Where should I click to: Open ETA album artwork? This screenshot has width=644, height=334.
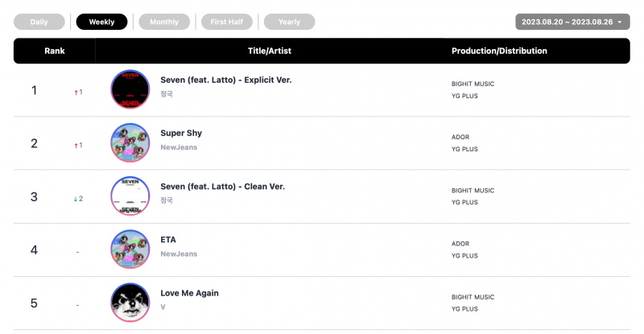130,249
